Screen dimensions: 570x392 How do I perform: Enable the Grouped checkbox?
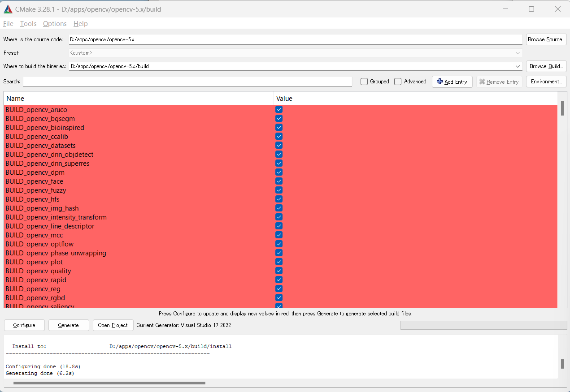pos(364,82)
